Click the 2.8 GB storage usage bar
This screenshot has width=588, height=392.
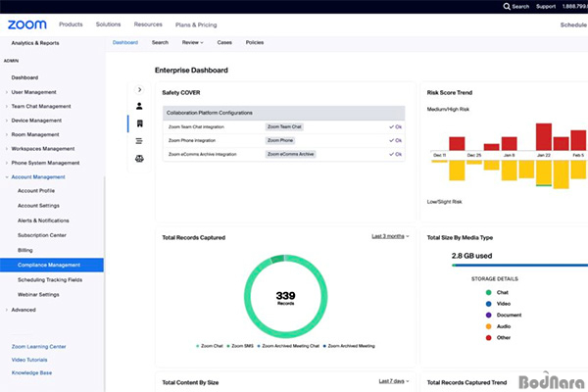(x=519, y=266)
